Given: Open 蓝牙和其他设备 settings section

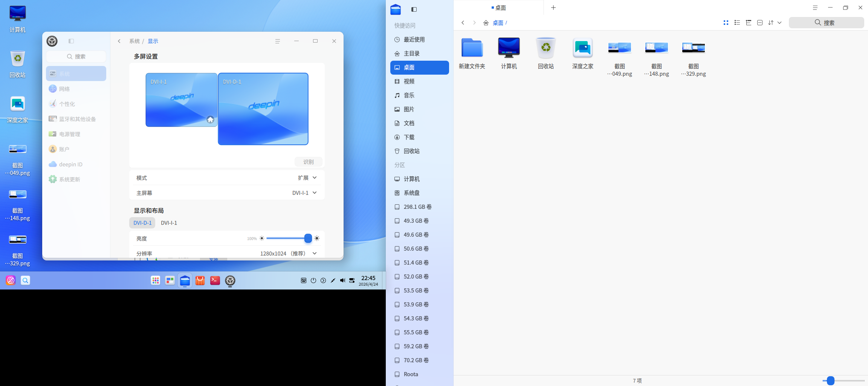Looking at the screenshot, I should [78, 119].
